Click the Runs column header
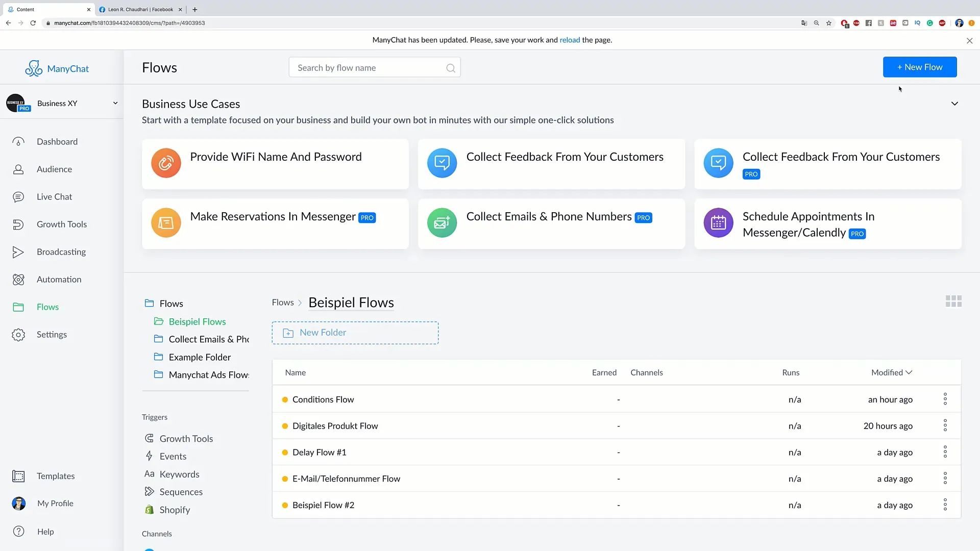Image resolution: width=980 pixels, height=551 pixels. tap(791, 372)
